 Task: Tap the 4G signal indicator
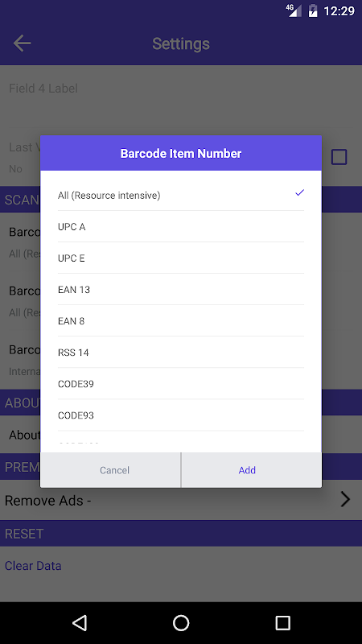(x=294, y=10)
